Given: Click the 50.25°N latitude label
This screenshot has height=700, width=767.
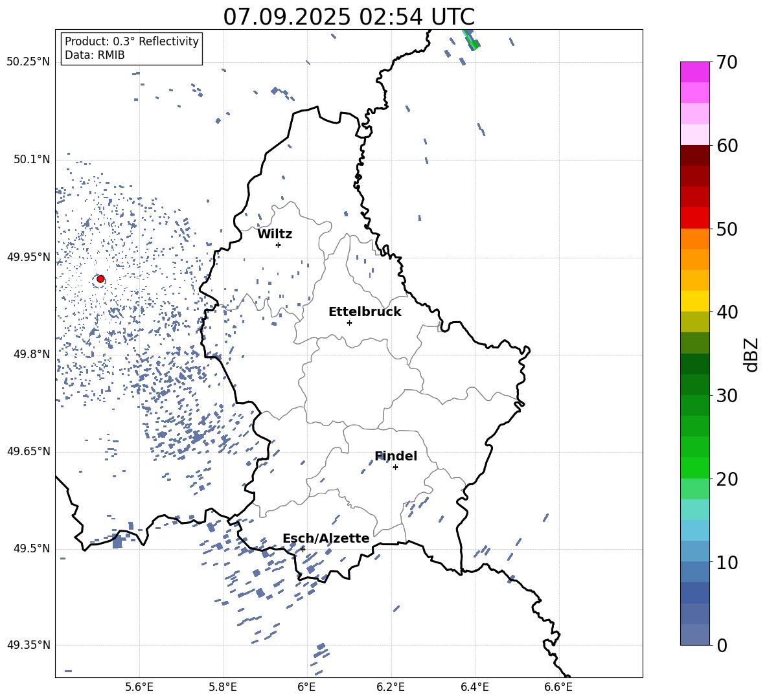Looking at the screenshot, I should click(x=29, y=62).
